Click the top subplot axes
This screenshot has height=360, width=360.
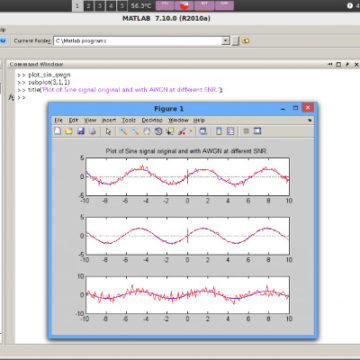pos(187,177)
